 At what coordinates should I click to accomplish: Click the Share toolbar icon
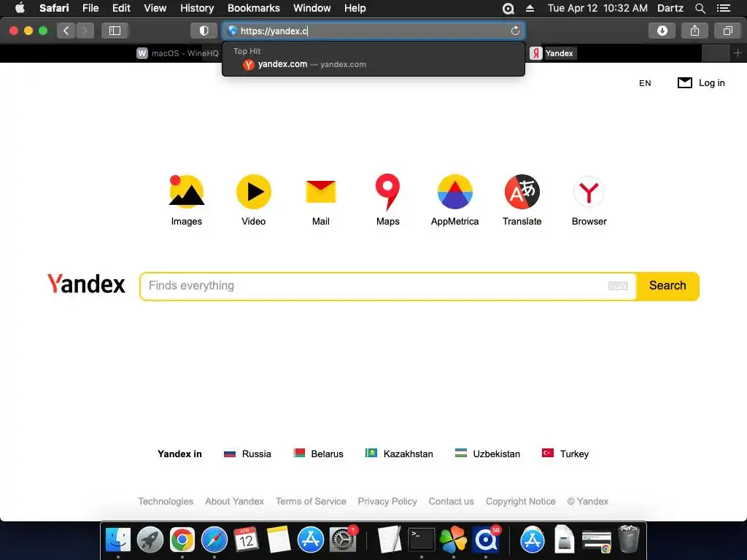(694, 31)
